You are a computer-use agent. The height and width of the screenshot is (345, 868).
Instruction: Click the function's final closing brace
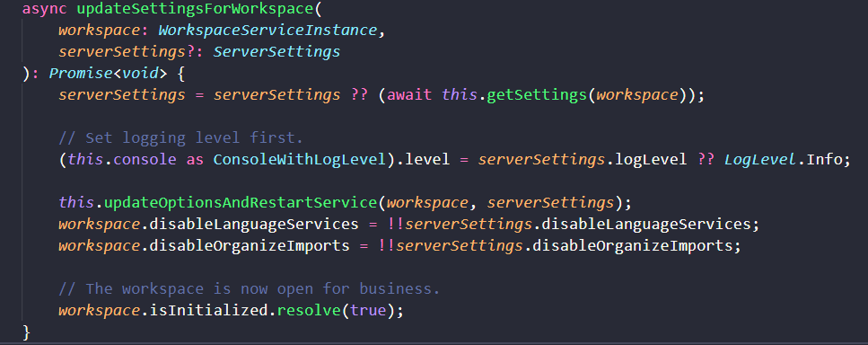click(x=26, y=332)
